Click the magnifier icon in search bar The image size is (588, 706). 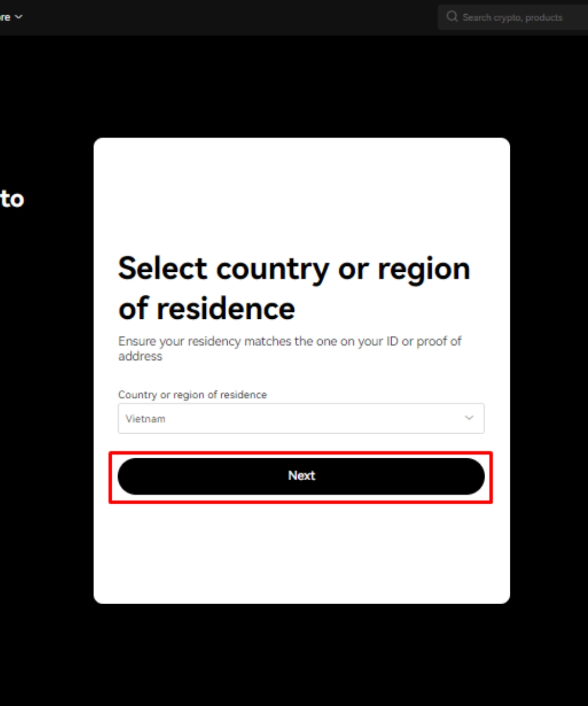(452, 17)
